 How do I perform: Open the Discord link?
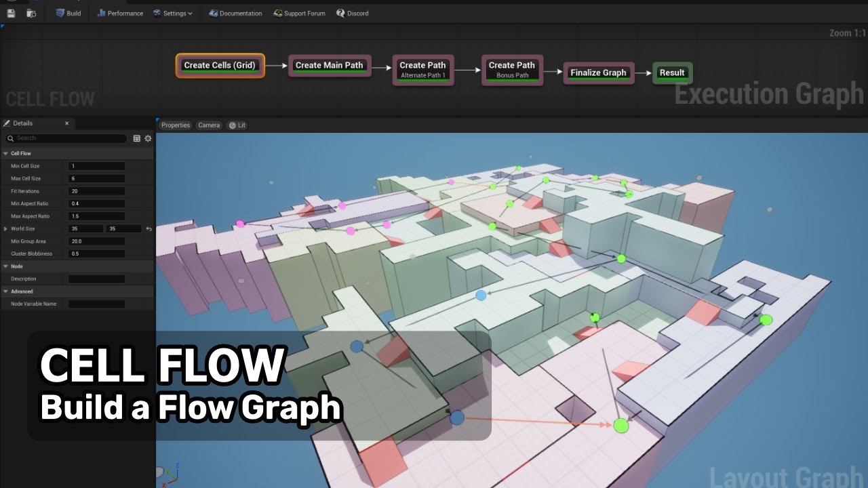click(353, 13)
